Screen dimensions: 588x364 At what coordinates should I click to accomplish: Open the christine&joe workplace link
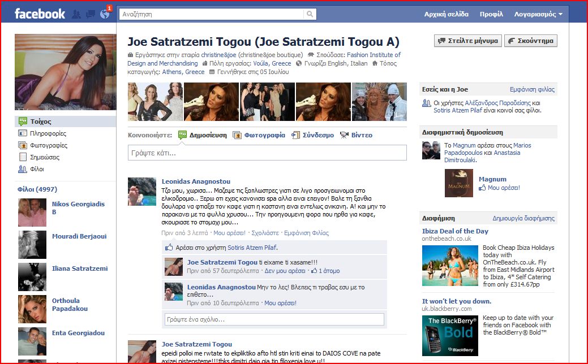(x=218, y=55)
